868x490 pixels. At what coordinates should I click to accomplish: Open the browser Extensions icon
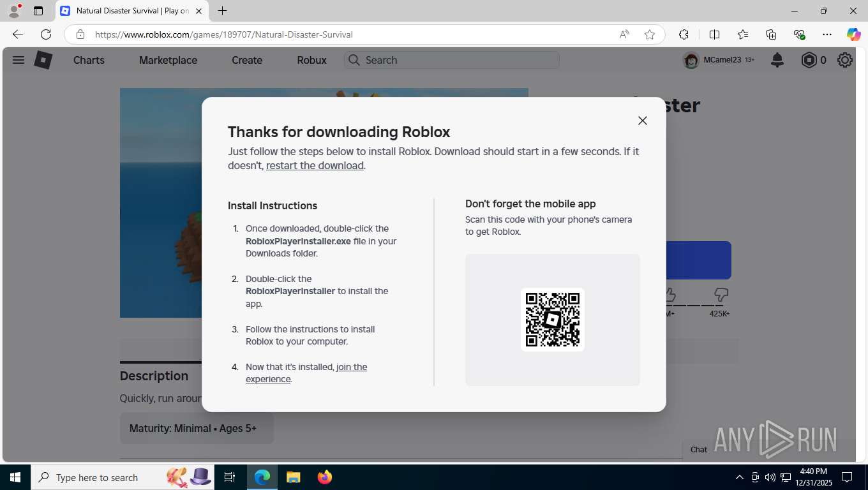pyautogui.click(x=684, y=34)
